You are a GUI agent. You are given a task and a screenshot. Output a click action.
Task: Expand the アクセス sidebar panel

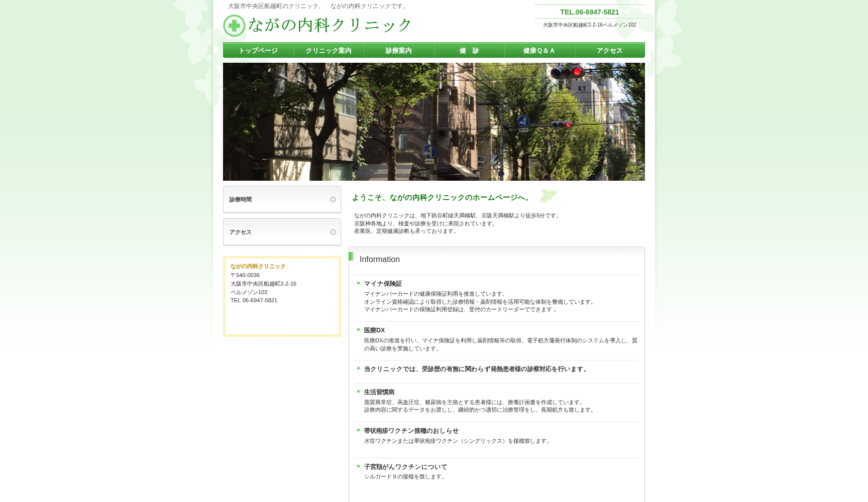pyautogui.click(x=282, y=232)
